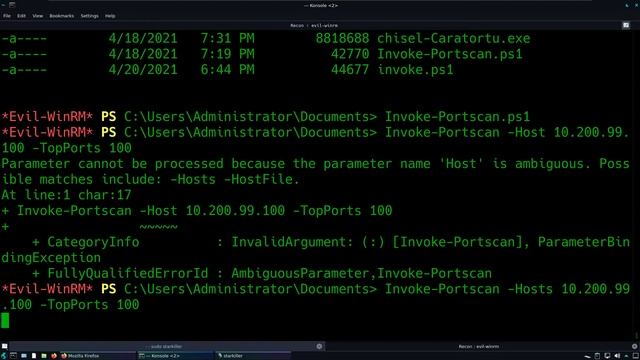Click the '7:31 PM' time entry
The height and width of the screenshot is (360, 640).
pos(227,38)
